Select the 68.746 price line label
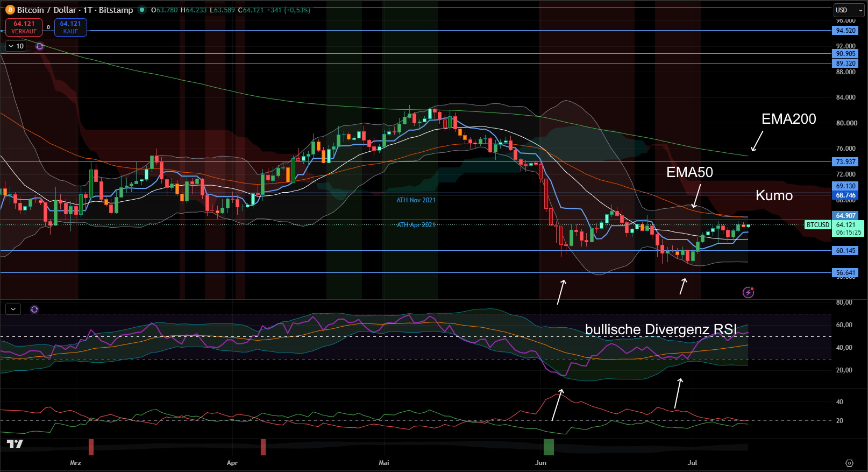The height and width of the screenshot is (472, 868). (x=845, y=195)
